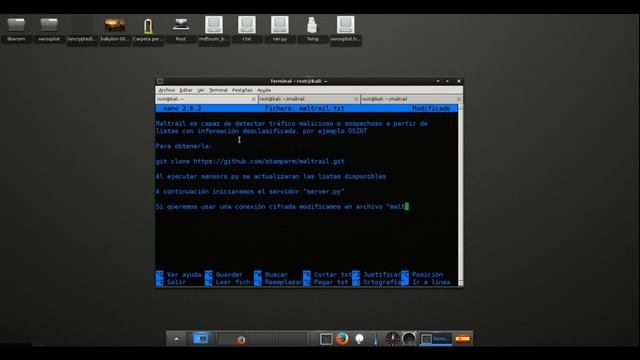The width and height of the screenshot is (640, 360).
Task: Open the Temp bottle icon on desktop
Action: pos(312,29)
